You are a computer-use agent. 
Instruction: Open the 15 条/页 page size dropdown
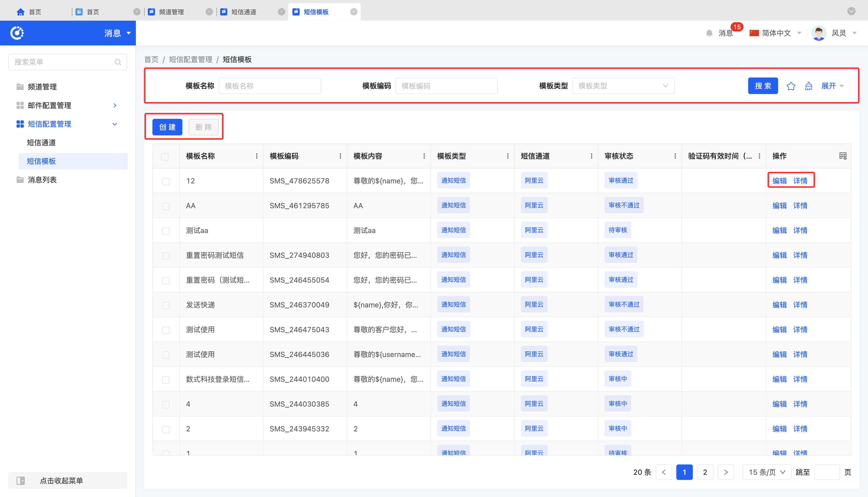coord(767,472)
